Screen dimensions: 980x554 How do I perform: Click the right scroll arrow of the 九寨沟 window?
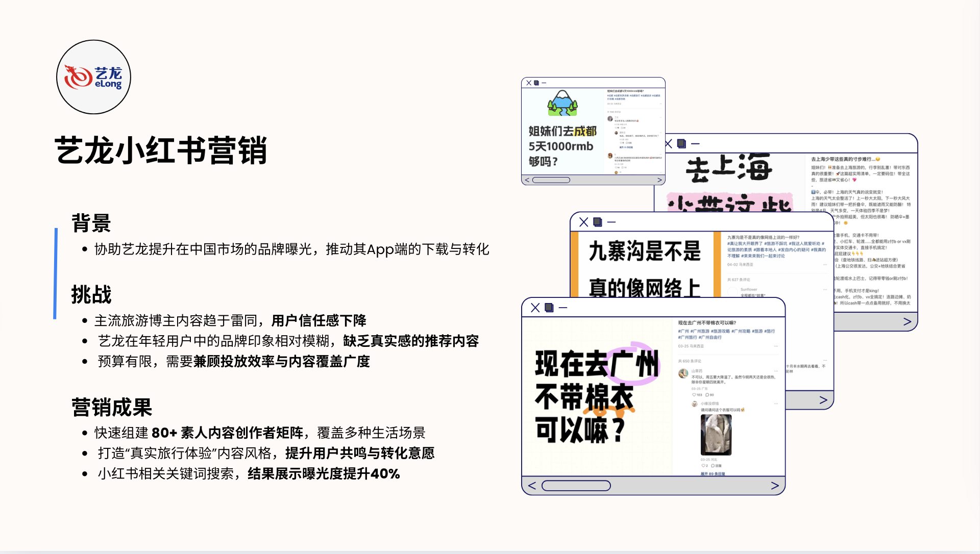(x=823, y=400)
